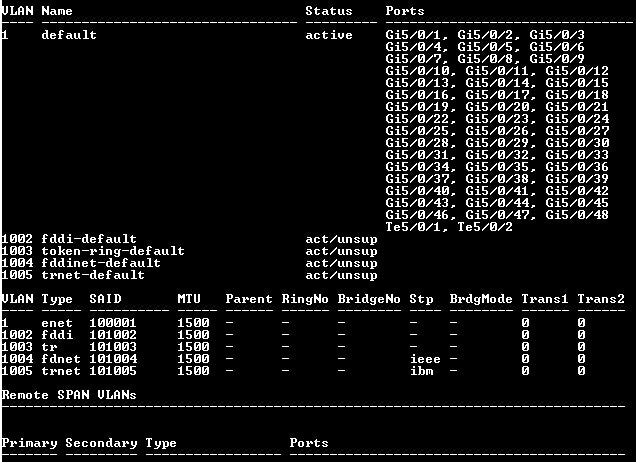Screen dimensions: 636x462
Task: Click port Gi5/0/23 in the ports list
Action: [497, 119]
